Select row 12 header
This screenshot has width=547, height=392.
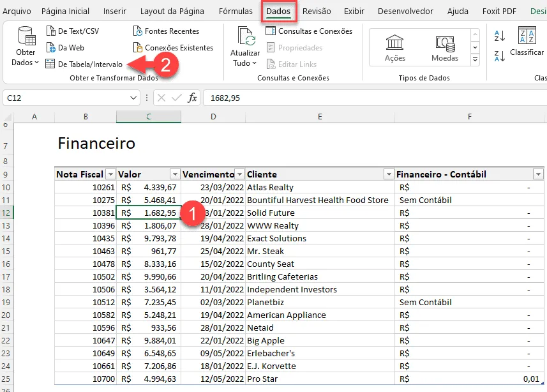click(x=6, y=213)
